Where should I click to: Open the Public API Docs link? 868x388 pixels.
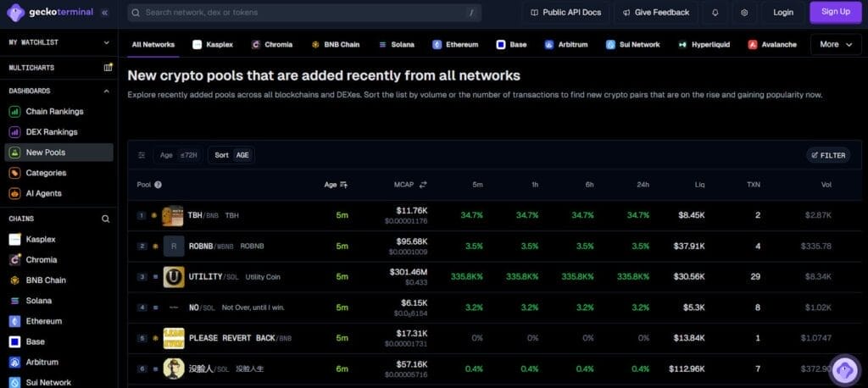click(x=565, y=13)
